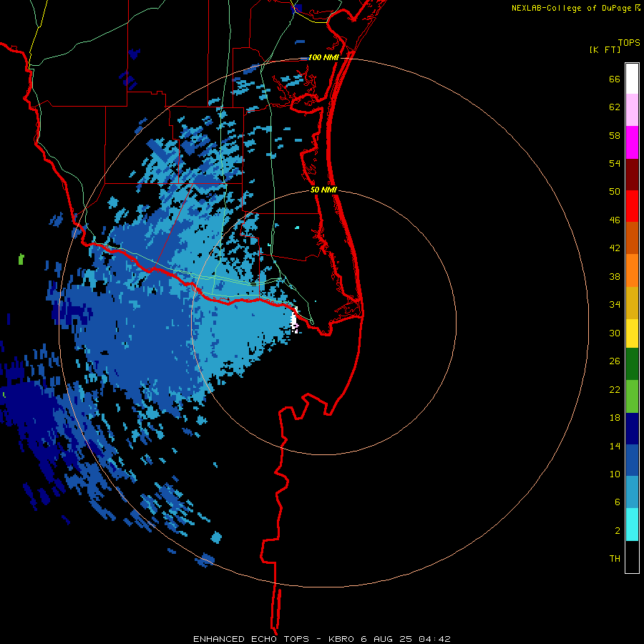The height and width of the screenshot is (644, 644).
Task: Click the legend value 38
Action: click(615, 276)
